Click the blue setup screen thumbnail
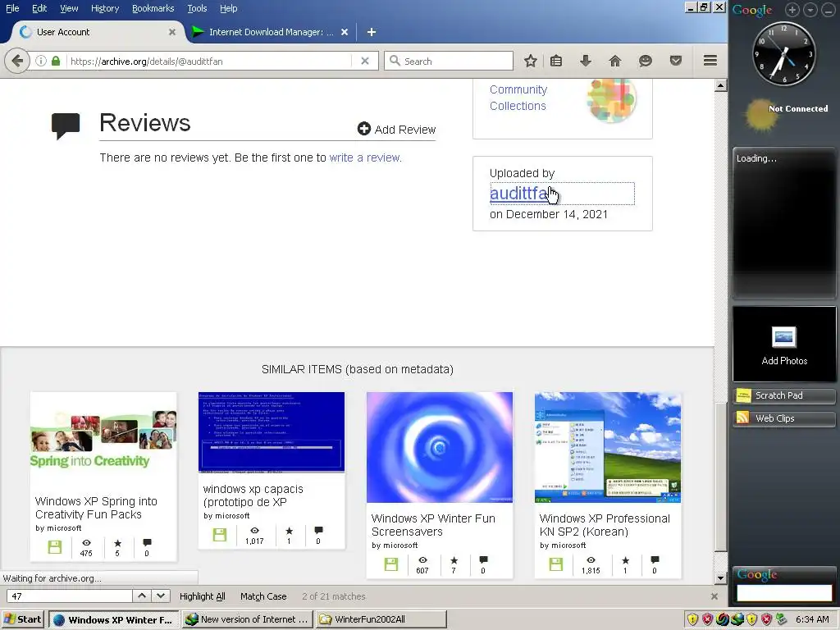840x630 pixels. pos(272,433)
